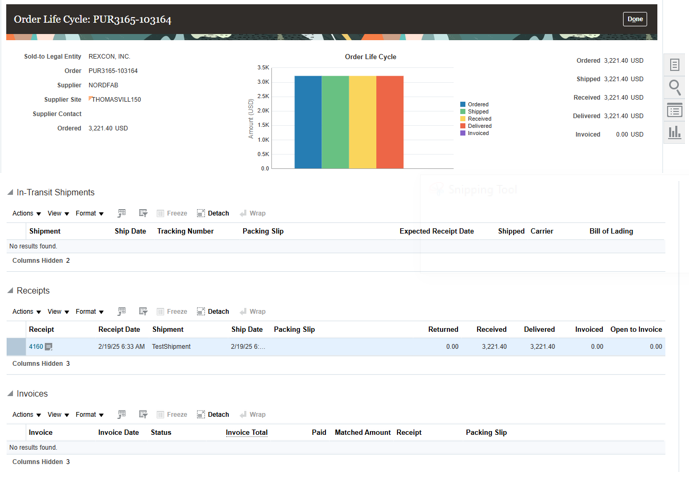Click the blue Ordered bar in chart
Image resolution: width=689 pixels, height=477 pixels.
pyautogui.click(x=308, y=122)
